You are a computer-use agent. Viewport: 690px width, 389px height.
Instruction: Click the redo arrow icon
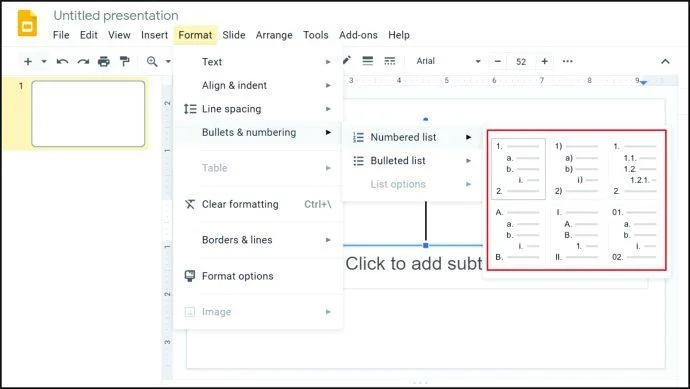83,62
